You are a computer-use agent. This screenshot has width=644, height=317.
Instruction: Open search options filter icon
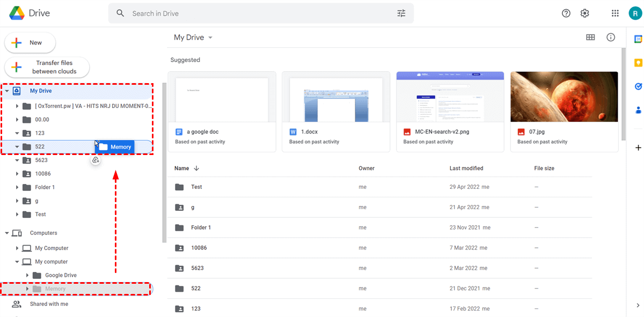(401, 13)
